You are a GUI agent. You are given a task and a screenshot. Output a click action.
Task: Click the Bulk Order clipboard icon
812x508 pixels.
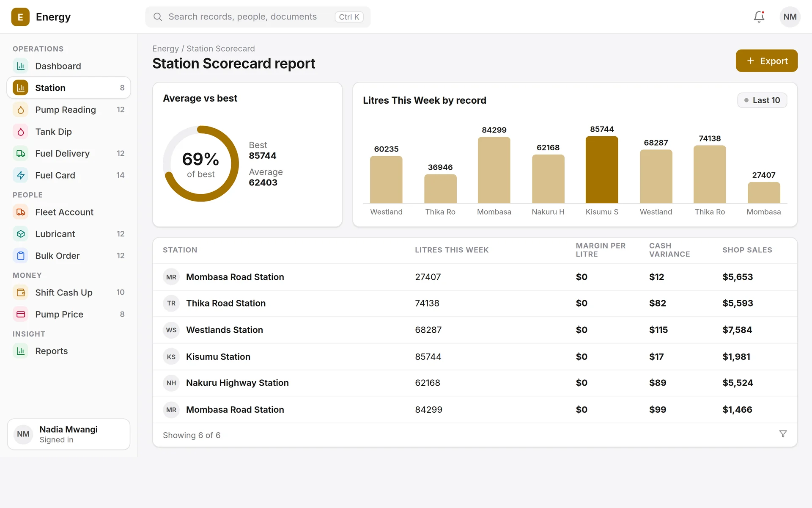click(x=21, y=256)
